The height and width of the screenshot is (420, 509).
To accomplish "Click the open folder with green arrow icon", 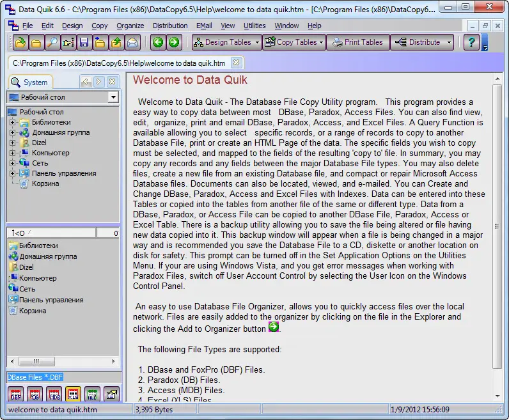I will point(20,42).
